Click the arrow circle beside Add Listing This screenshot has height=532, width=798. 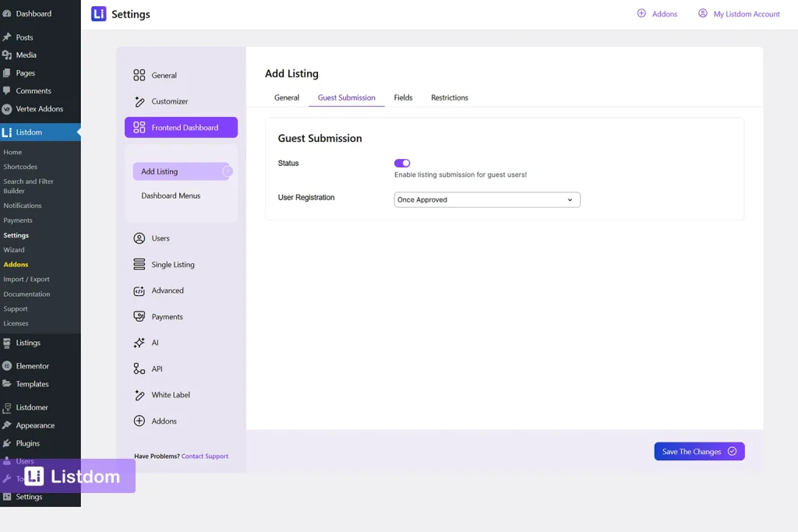[228, 171]
